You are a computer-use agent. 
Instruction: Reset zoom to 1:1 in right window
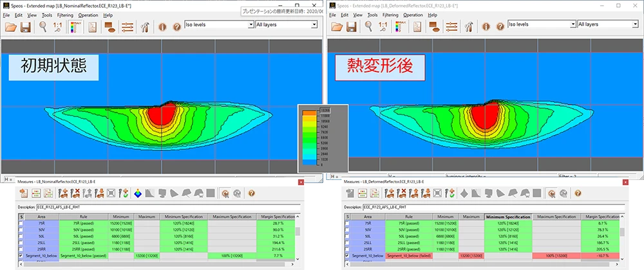(x=384, y=27)
